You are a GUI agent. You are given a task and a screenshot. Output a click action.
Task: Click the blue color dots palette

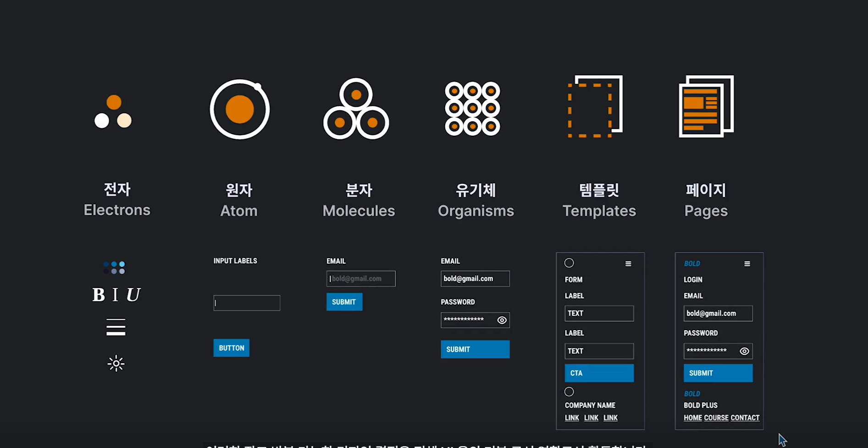(x=114, y=268)
